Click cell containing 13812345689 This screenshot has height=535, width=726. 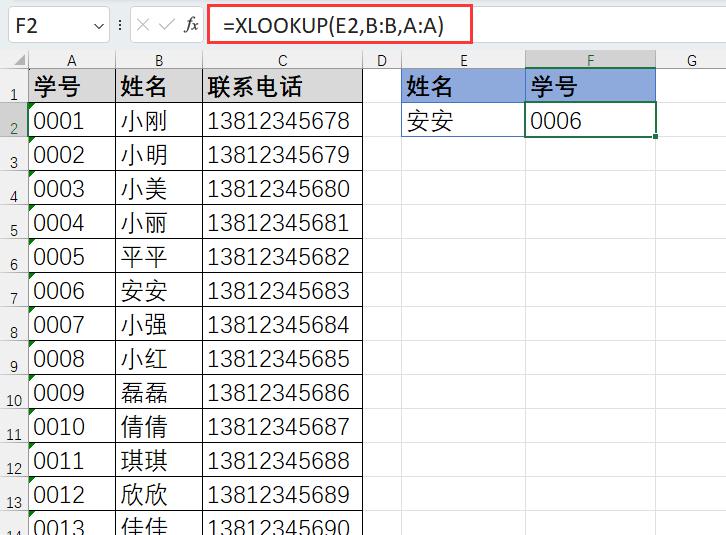[282, 494]
